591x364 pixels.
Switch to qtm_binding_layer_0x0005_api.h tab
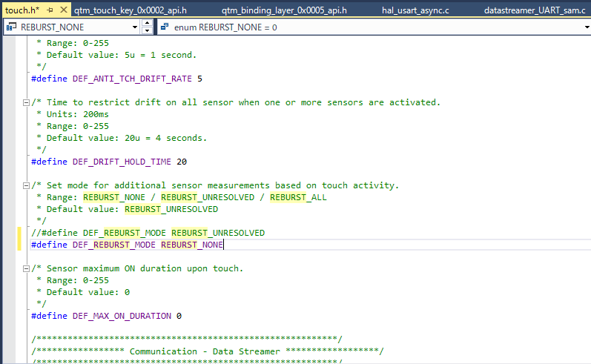[x=284, y=10]
